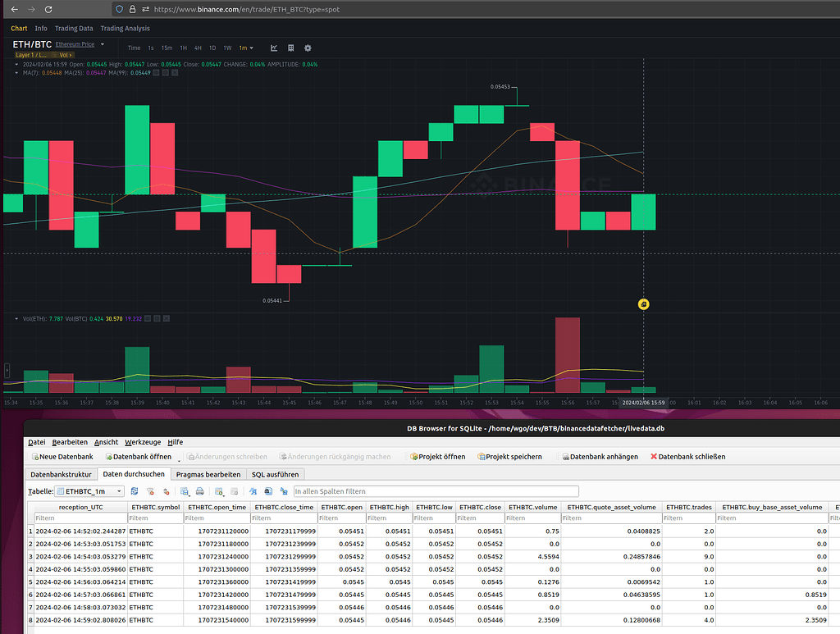Remove the Vol indicator with X

166,318
